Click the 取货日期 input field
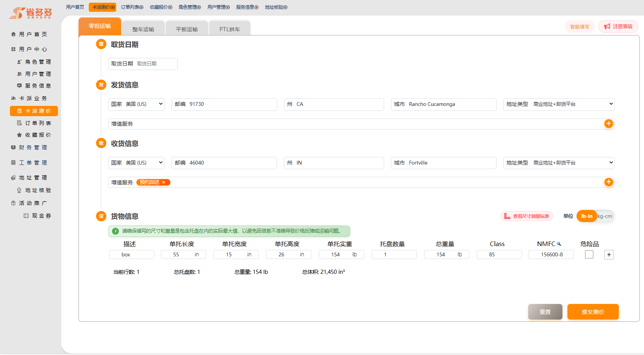Screen dimensions: 644x355 click(x=155, y=64)
